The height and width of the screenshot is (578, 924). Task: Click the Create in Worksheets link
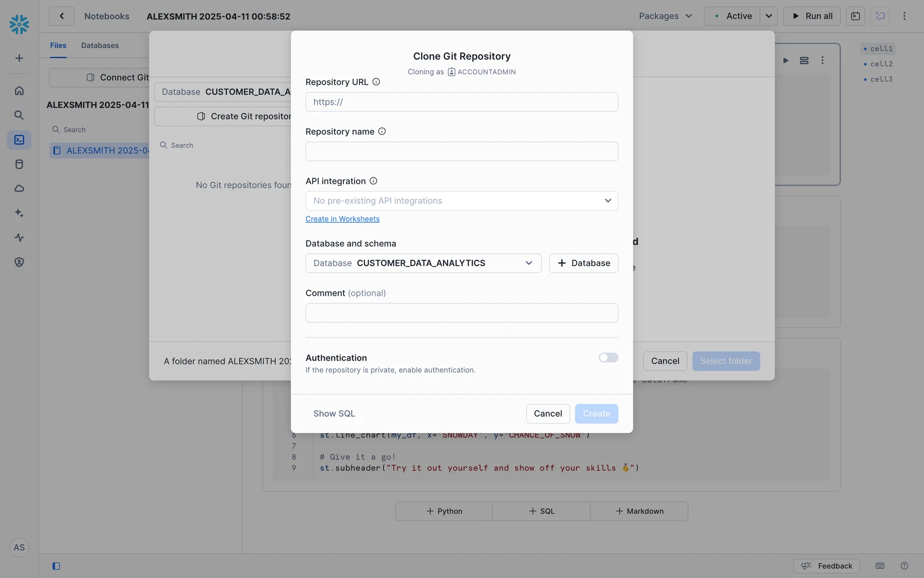tap(342, 219)
